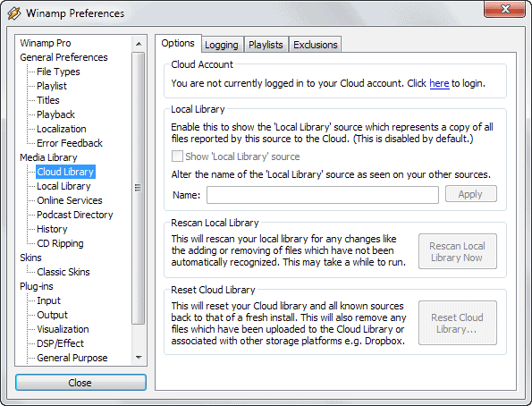Viewport: 532px width, 406px height.
Task: Focus the Name input field
Action: click(323, 195)
